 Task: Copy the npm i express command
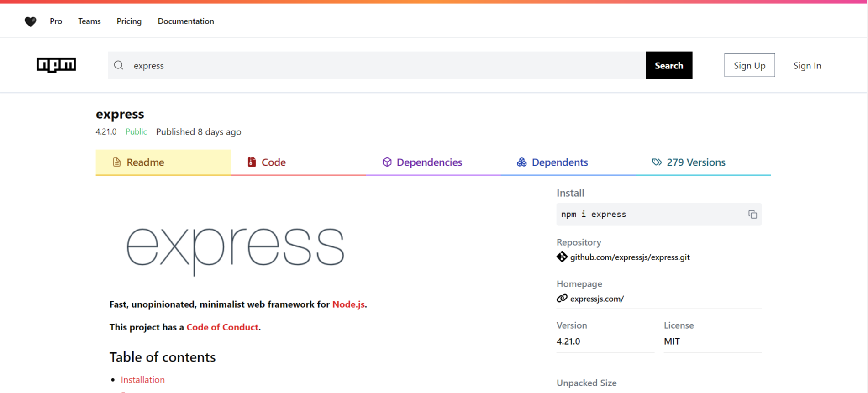(752, 215)
